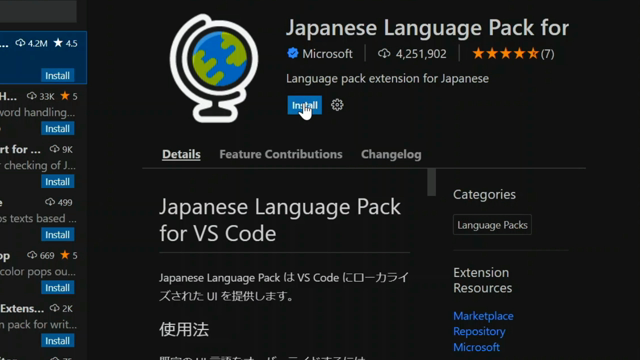Click the 'Japanese Language Pack for' extension title
The height and width of the screenshot is (360, 640).
tap(427, 28)
